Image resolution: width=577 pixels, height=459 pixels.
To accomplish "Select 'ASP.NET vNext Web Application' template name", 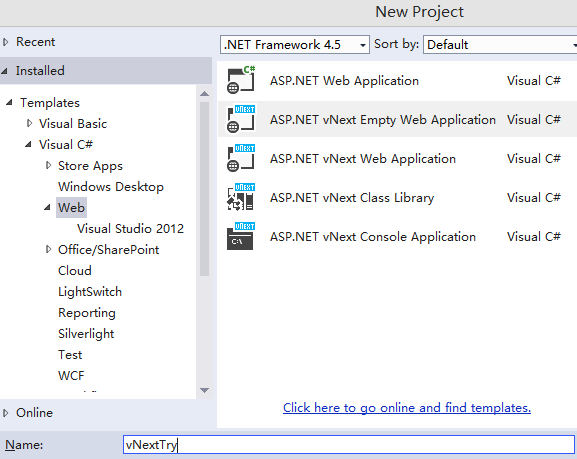I will tap(363, 159).
